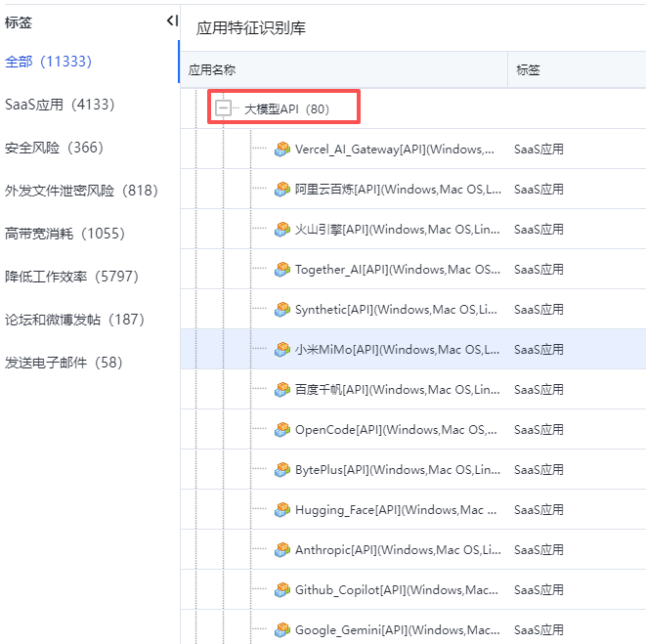The image size is (646, 644).
Task: Collapse the 标签 sidebar panel arrow
Action: [x=172, y=21]
